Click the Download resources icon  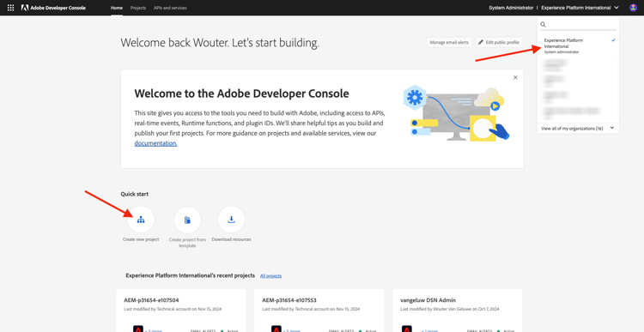click(231, 220)
